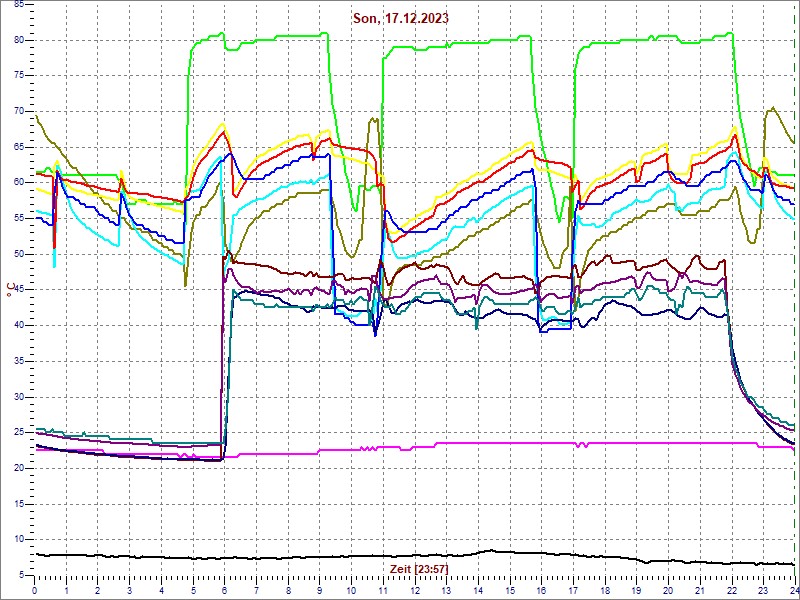The width and height of the screenshot is (800, 600).
Task: Click hour 9 on the time axis
Action: pyautogui.click(x=320, y=589)
